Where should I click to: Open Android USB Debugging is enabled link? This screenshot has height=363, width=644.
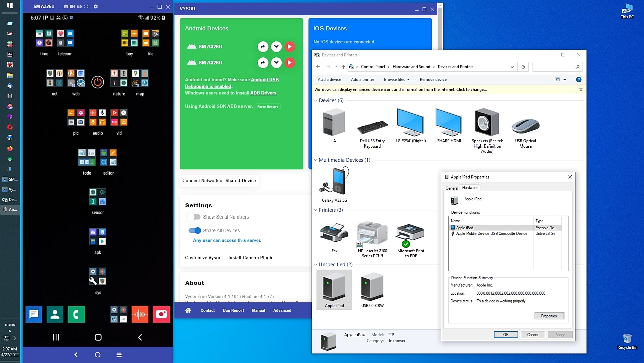(231, 83)
